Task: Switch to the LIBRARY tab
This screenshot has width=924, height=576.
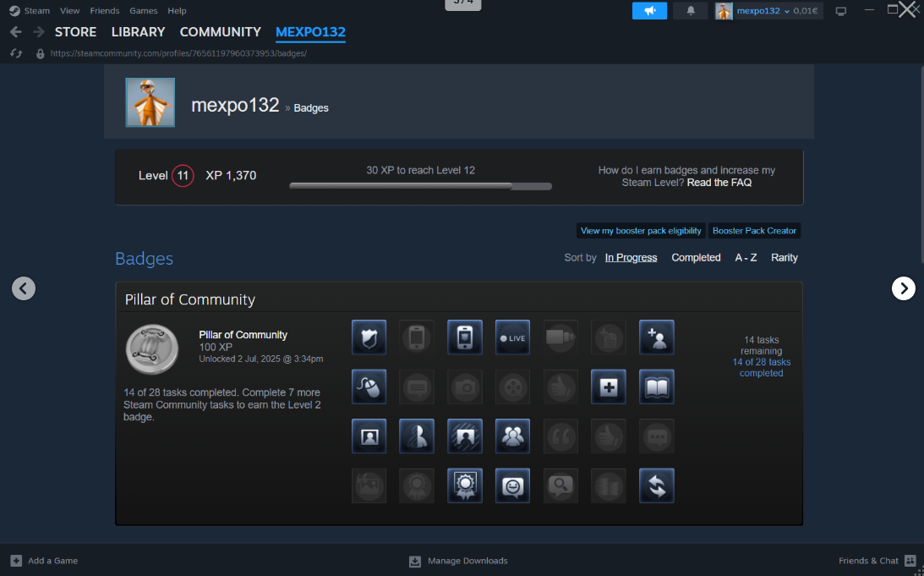Action: [x=138, y=32]
